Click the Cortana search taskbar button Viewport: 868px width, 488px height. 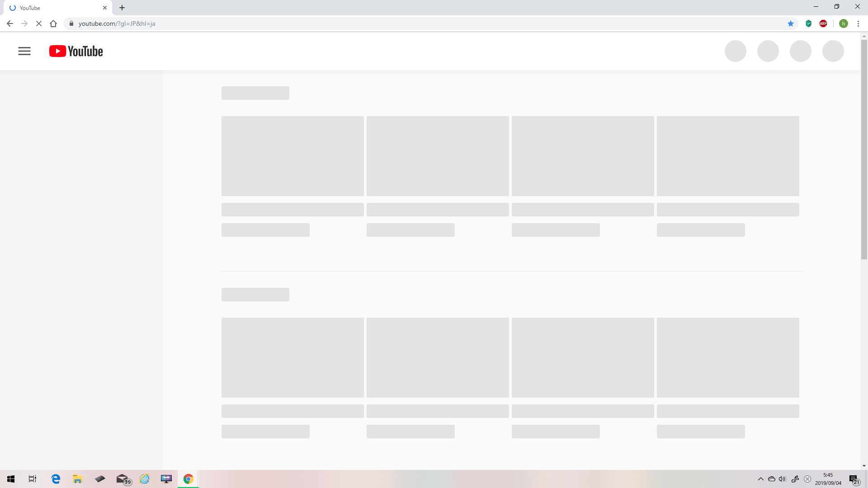[32, 479]
